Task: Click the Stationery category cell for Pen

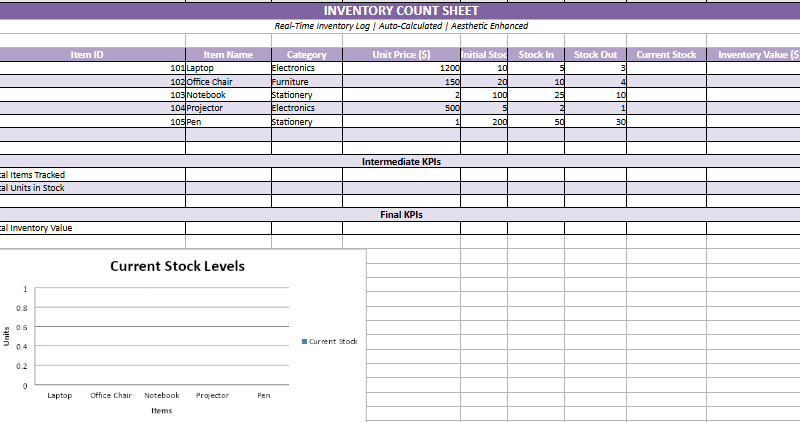Action: tap(307, 122)
